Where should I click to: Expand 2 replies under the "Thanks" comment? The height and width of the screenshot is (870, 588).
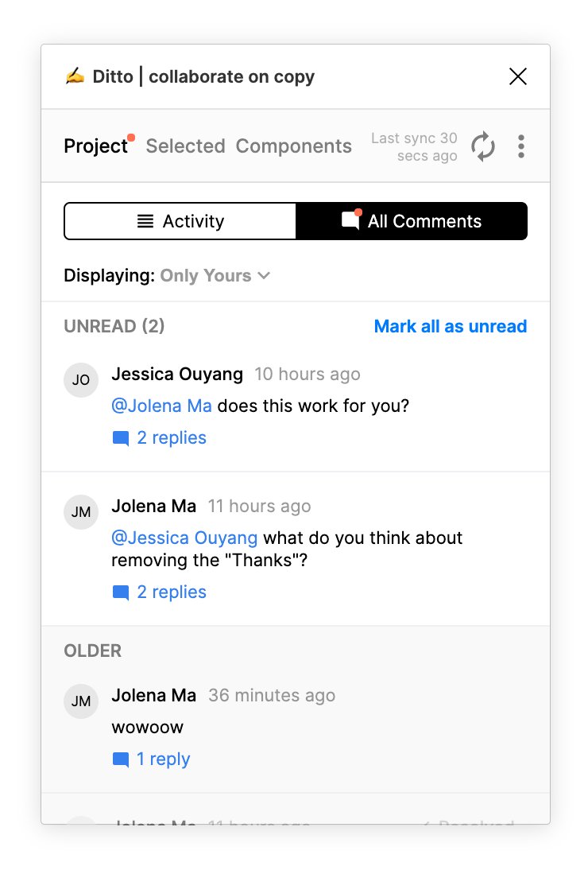pos(160,592)
